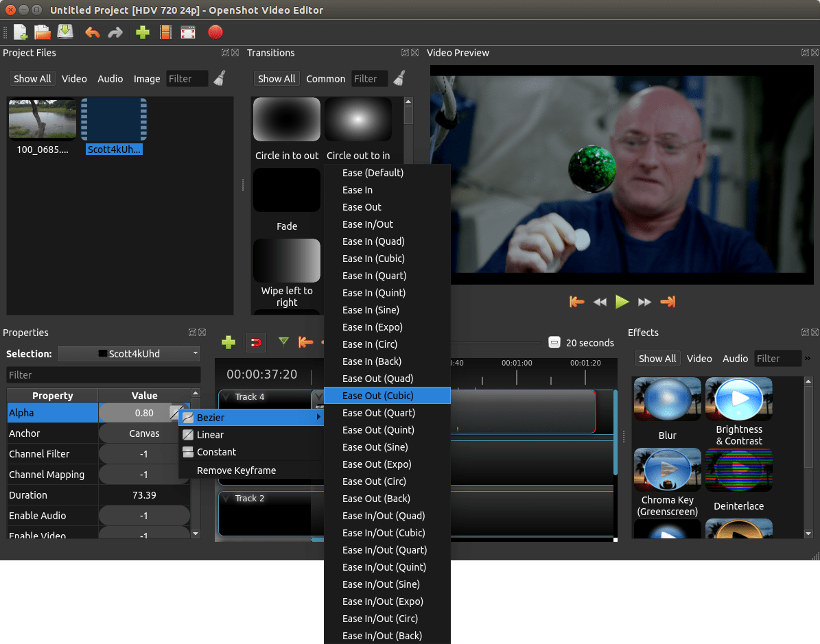This screenshot has height=644, width=820.
Task: Click the Redo arrow in the toolbar
Action: (x=115, y=33)
